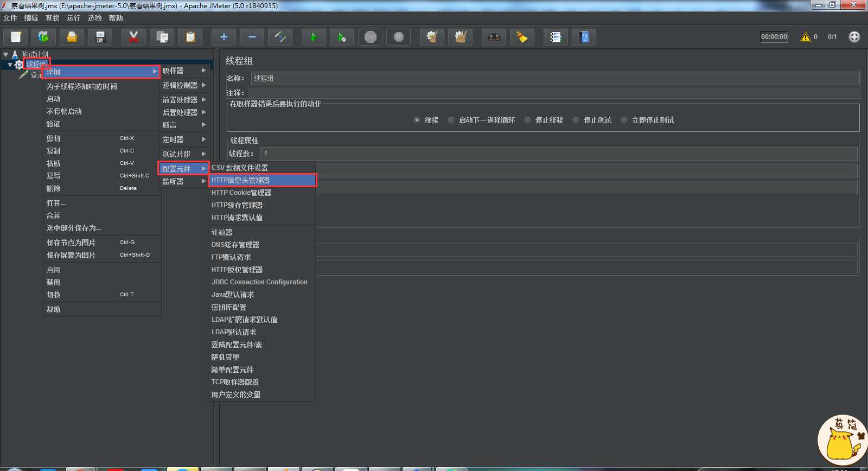The image size is (868, 471).
Task: Click 选中部分保存为... context entry
Action: point(102,228)
